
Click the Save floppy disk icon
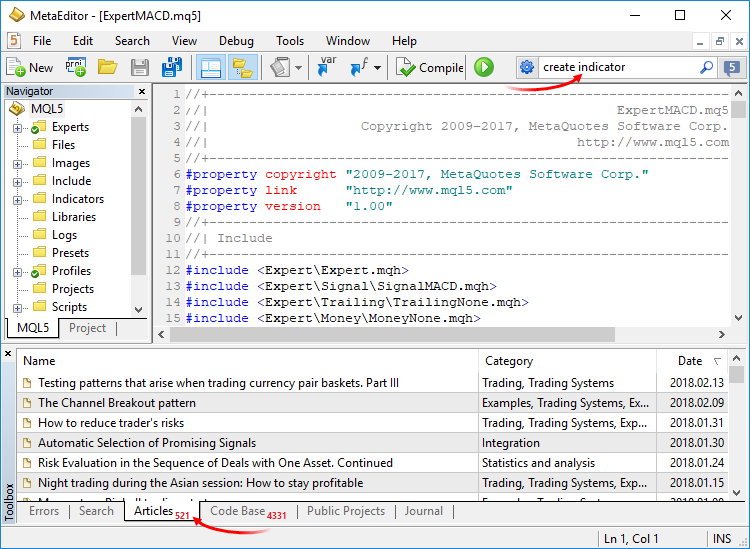(x=140, y=67)
